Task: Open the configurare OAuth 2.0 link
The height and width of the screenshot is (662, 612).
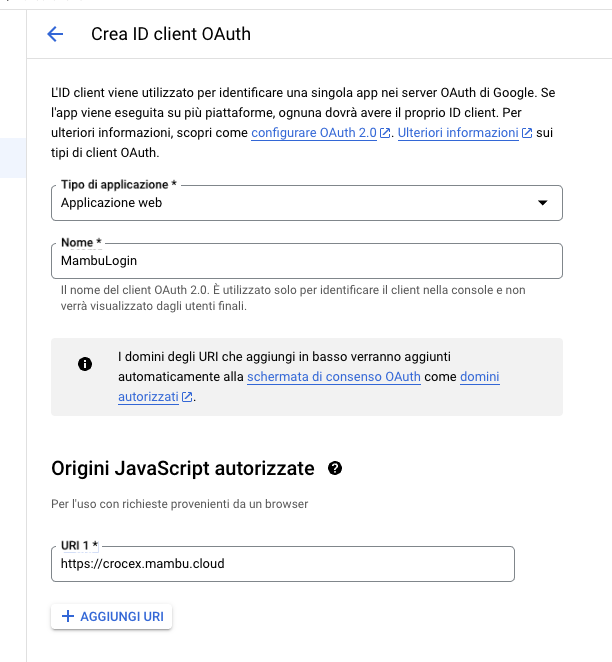Action: (x=314, y=133)
